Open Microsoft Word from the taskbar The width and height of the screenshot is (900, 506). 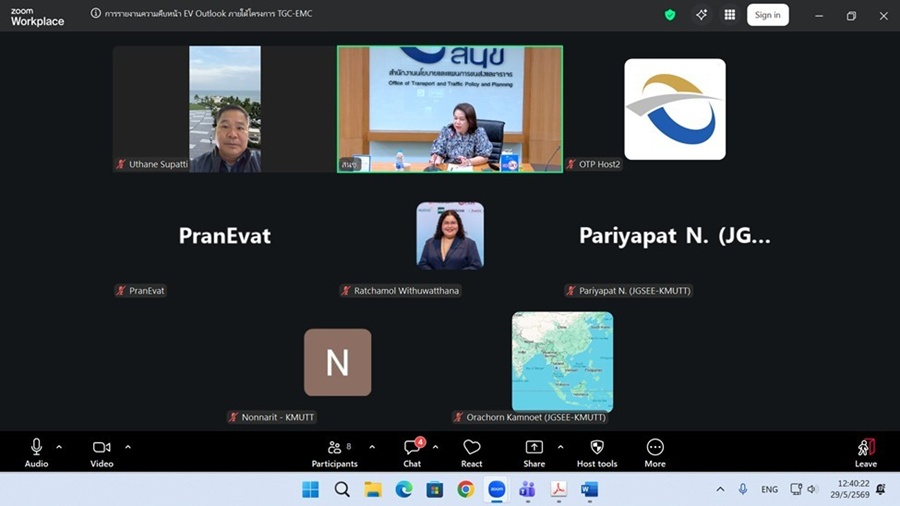589,489
